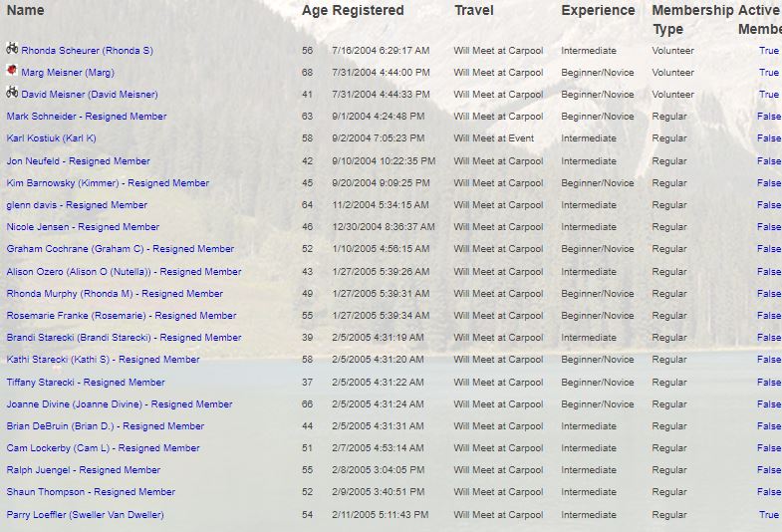Open Shaun Thompson member link
This screenshot has height=532, width=782.
click(x=91, y=492)
